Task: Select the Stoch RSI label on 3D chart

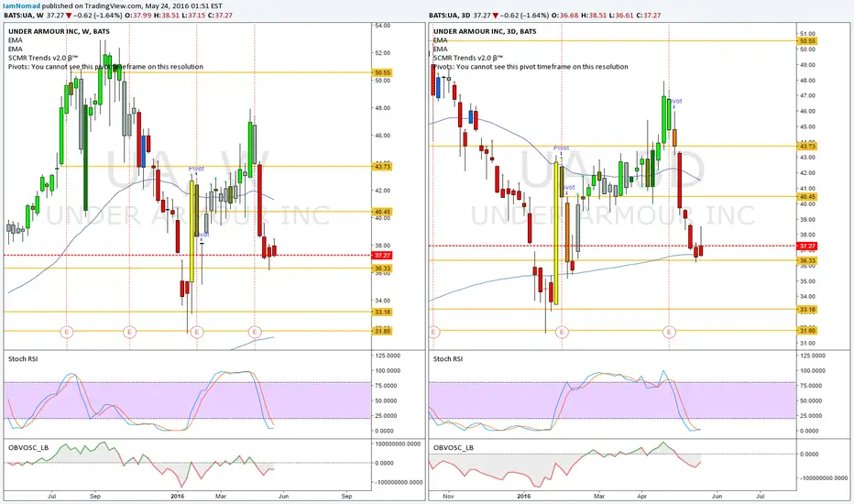Action: click(x=448, y=358)
